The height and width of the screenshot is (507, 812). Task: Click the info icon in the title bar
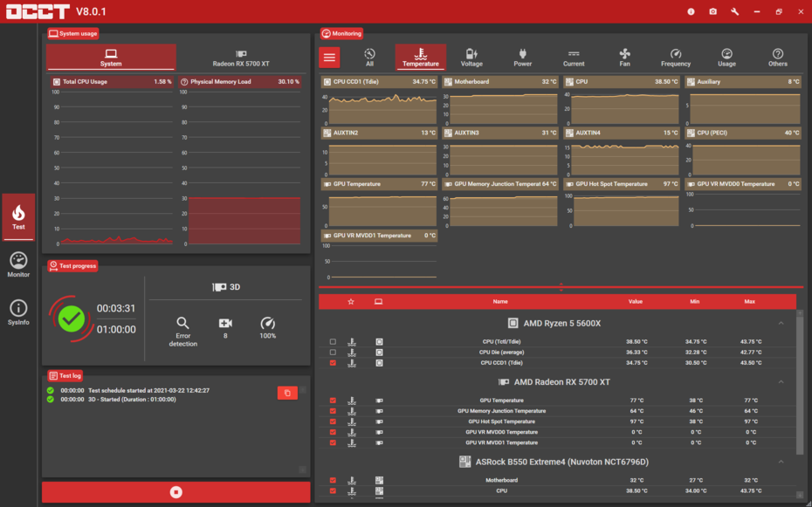pyautogui.click(x=691, y=11)
